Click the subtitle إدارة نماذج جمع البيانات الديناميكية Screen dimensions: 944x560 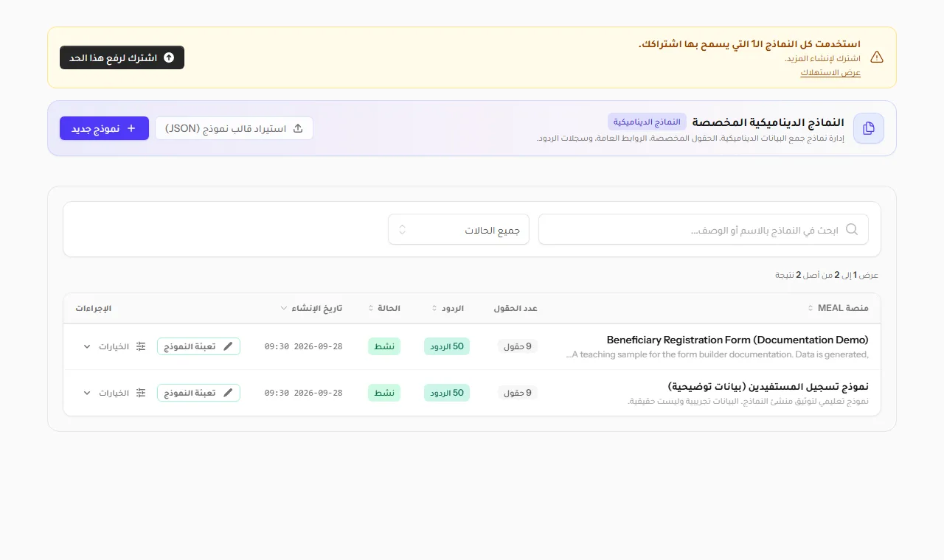(x=690, y=138)
